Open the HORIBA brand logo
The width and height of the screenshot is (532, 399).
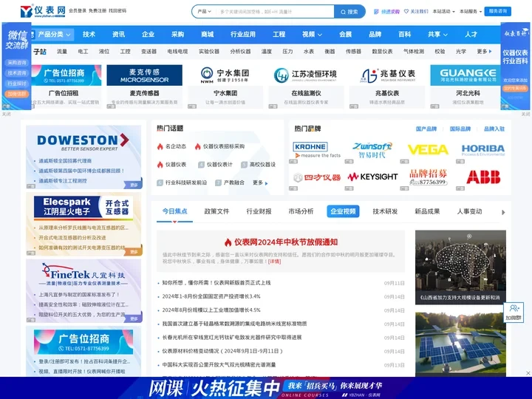pos(482,149)
